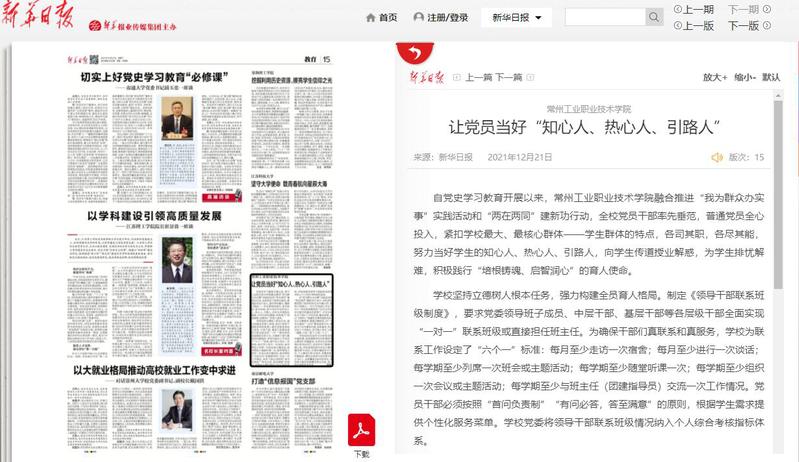
Task: Shrink text with 缩小-
Action: point(745,77)
